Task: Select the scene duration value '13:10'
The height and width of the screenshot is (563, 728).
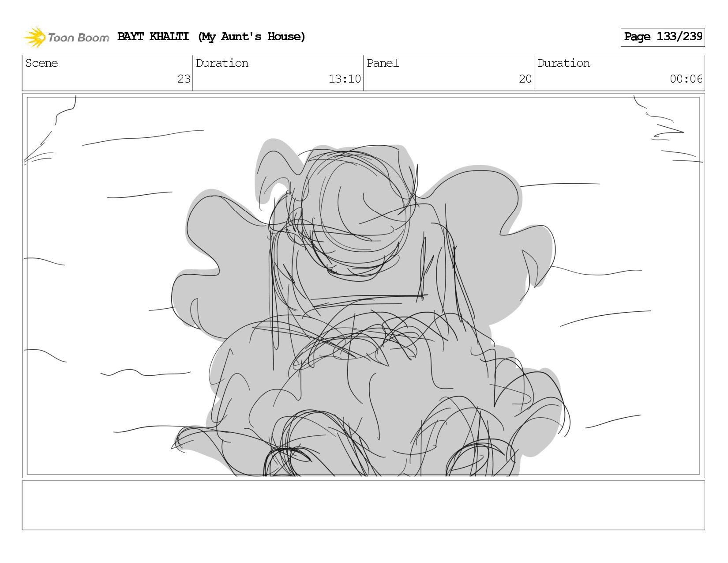Action: point(345,79)
